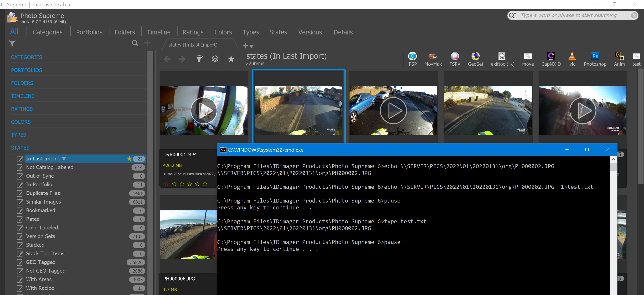The image size is (644, 295).
Task: Play the DVR00001.MP4 kitchen video thumbnail
Action: 204,110
